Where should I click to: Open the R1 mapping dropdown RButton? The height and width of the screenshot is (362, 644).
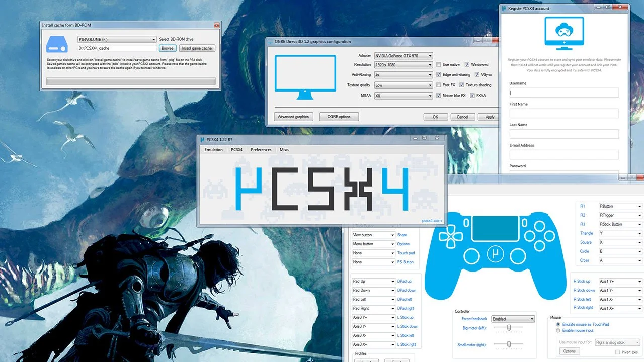[x=620, y=206]
